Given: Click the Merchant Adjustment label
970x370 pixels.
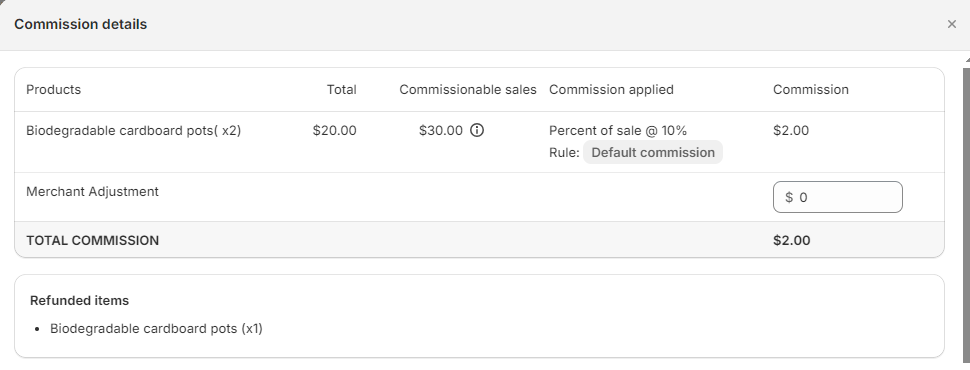Looking at the screenshot, I should click(92, 192).
